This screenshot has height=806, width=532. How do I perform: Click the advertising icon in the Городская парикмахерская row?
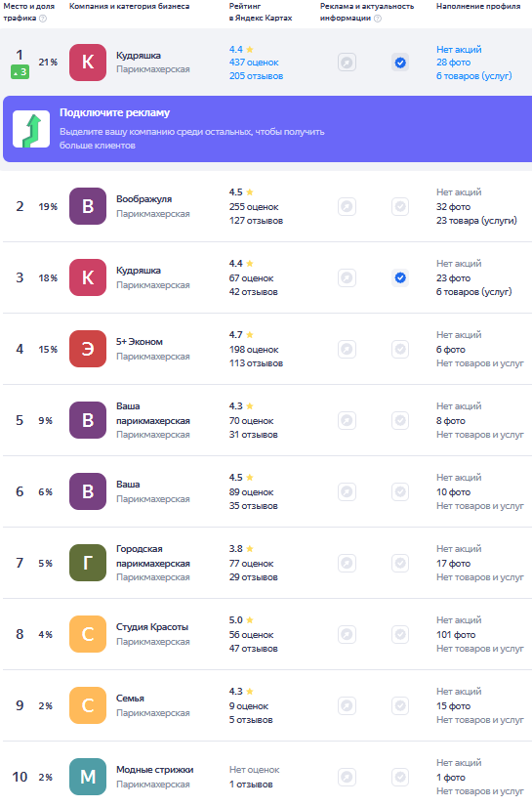click(348, 564)
